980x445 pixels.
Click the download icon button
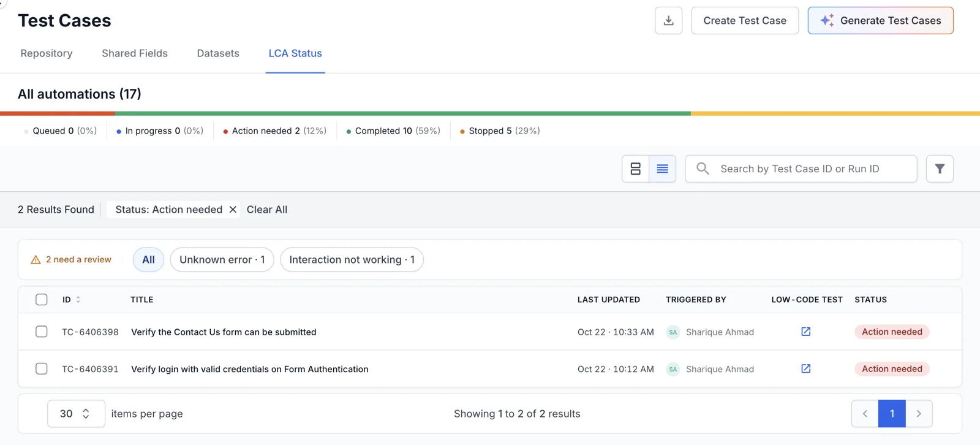pyautogui.click(x=668, y=21)
